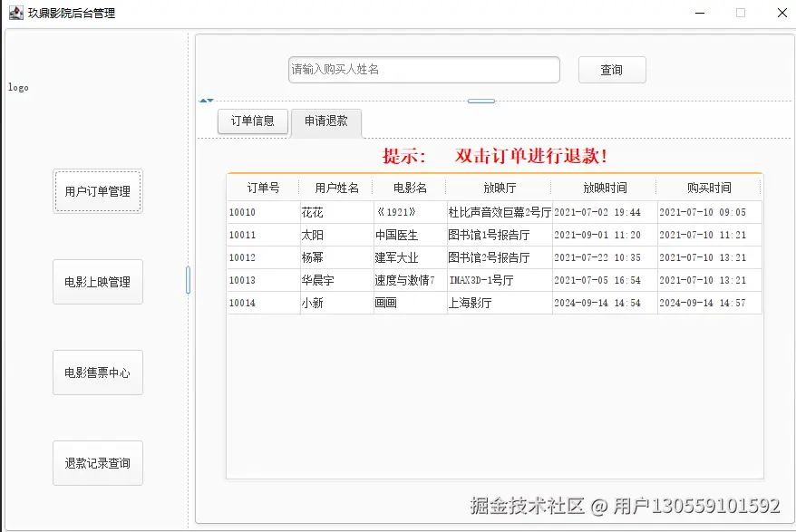Sort by 订单号 column header
The image size is (796, 532).
click(x=263, y=188)
